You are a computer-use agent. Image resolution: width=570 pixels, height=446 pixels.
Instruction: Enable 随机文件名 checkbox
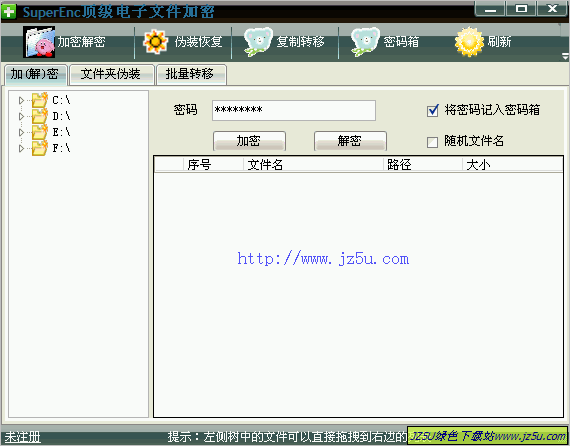(433, 142)
